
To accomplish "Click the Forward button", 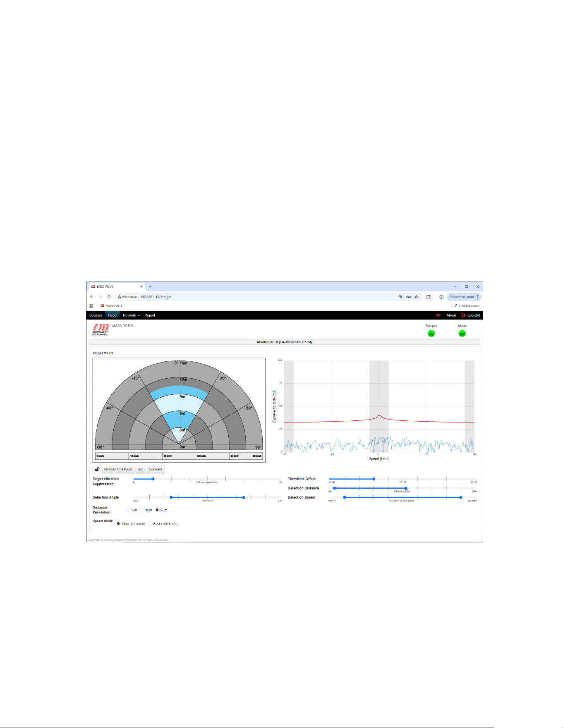I will (x=156, y=470).
